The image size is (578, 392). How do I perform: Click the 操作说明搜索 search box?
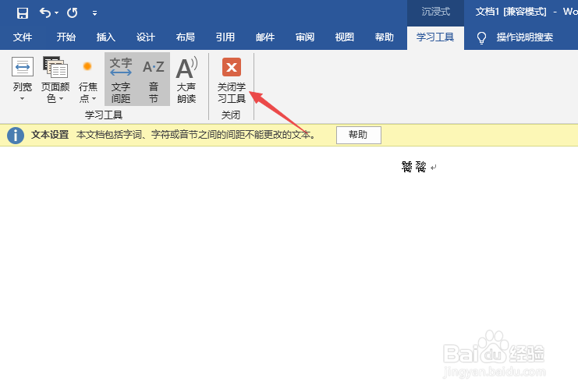tap(525, 37)
